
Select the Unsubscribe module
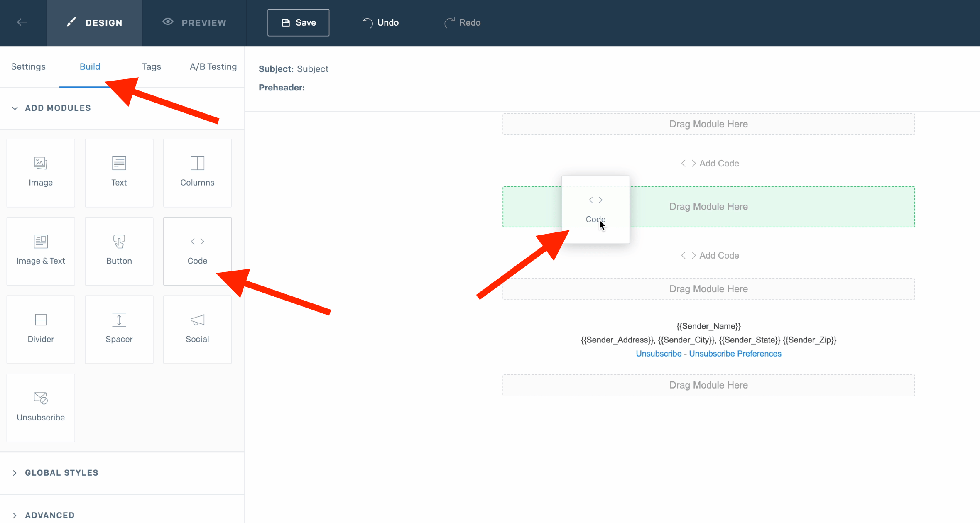pyautogui.click(x=41, y=408)
